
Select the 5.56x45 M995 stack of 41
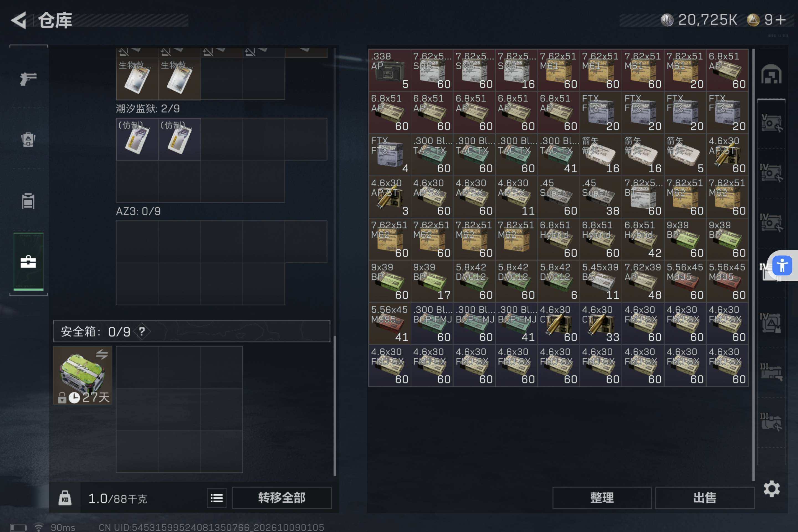coord(390,323)
